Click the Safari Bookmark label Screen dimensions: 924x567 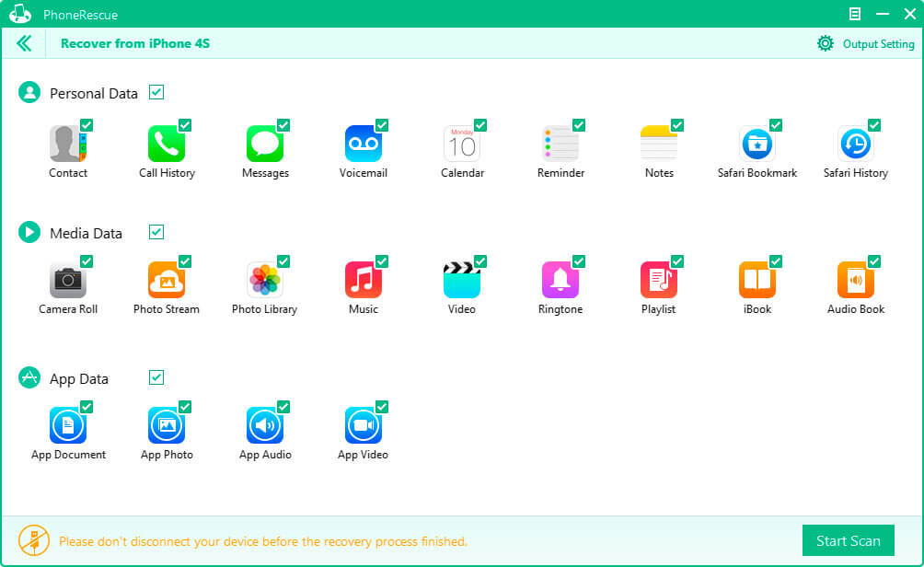click(x=757, y=173)
